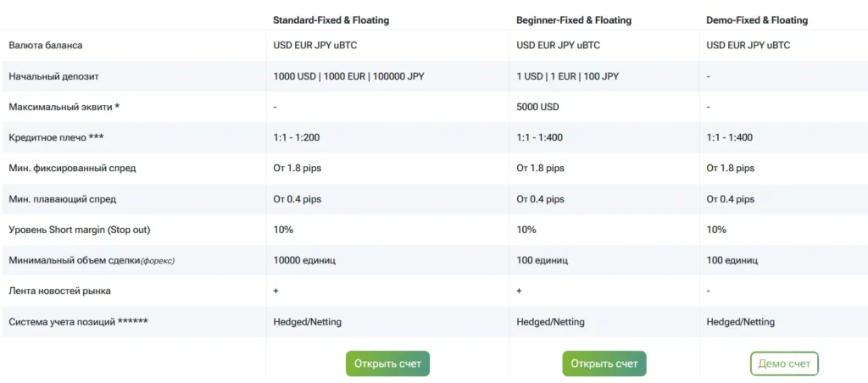
Task: Select the Beginner-Fixed & Floating column header
Action: click(574, 20)
